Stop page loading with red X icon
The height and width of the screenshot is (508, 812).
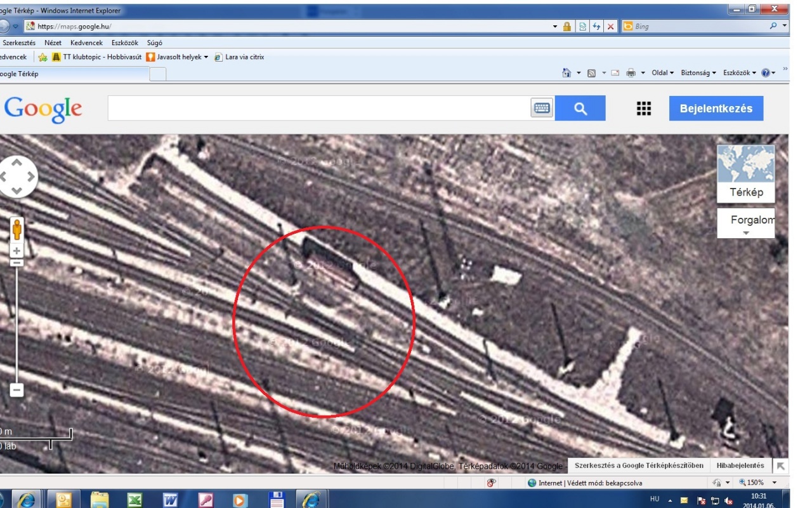pos(610,27)
